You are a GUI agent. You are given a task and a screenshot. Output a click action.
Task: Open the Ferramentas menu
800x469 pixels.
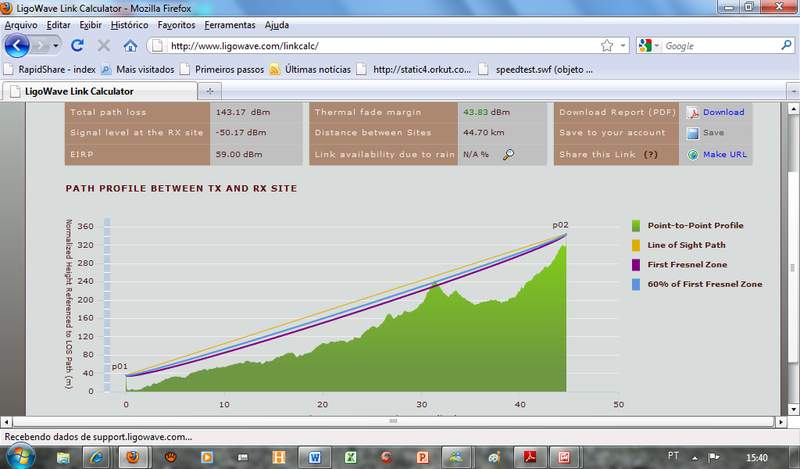click(x=230, y=25)
